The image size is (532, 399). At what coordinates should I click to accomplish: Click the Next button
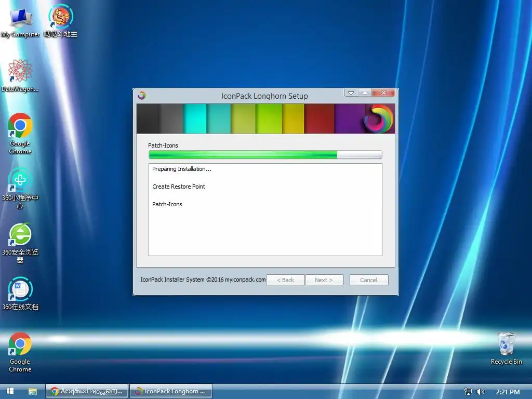point(324,280)
